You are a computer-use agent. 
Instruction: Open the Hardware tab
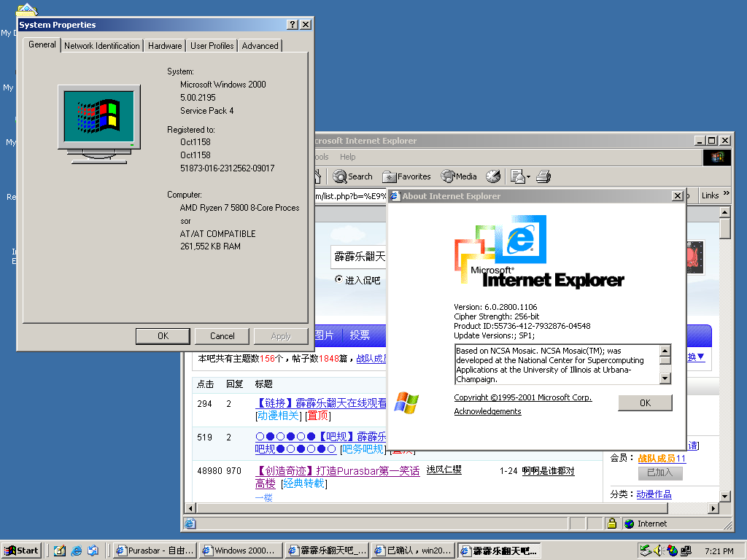[165, 46]
